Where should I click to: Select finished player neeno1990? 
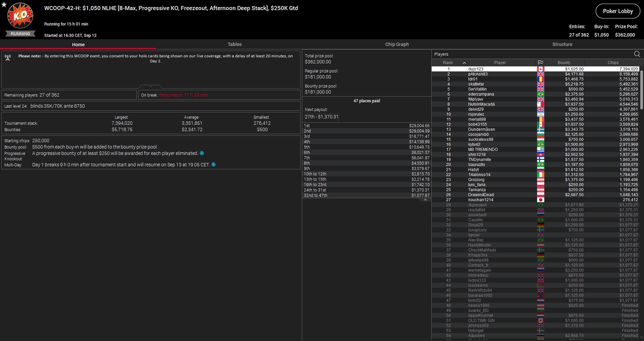pyautogui.click(x=536, y=305)
